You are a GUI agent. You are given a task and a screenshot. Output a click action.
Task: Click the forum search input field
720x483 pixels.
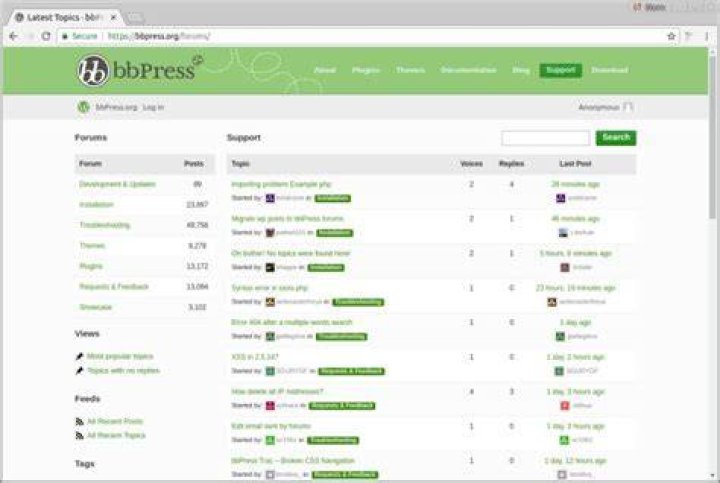[x=546, y=138]
